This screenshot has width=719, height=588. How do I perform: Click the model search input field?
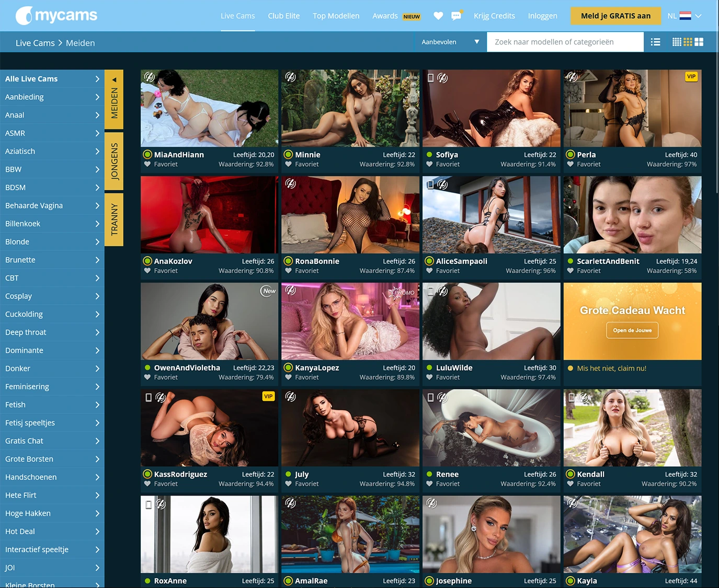pos(565,42)
